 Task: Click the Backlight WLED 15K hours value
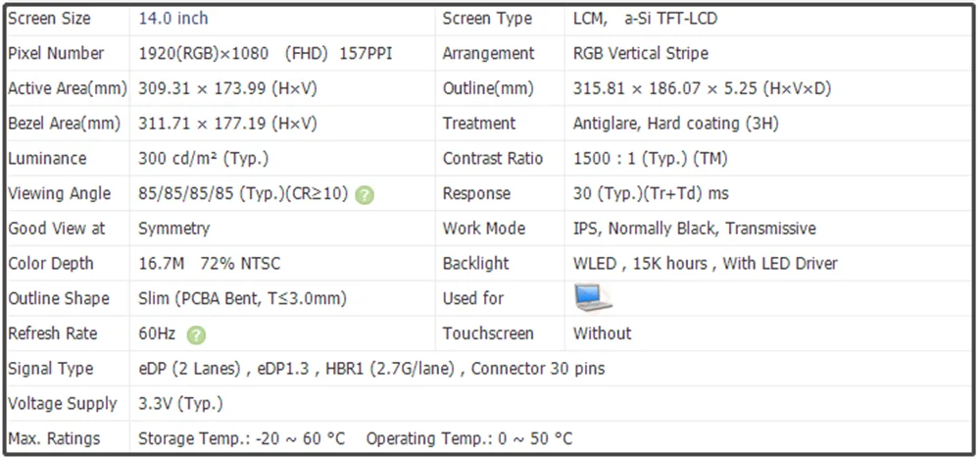705,264
